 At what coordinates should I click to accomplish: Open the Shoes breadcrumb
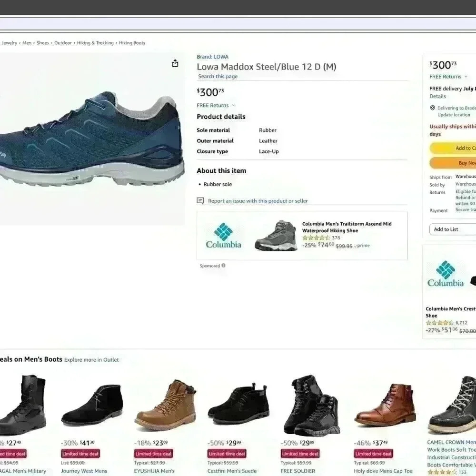42,43
